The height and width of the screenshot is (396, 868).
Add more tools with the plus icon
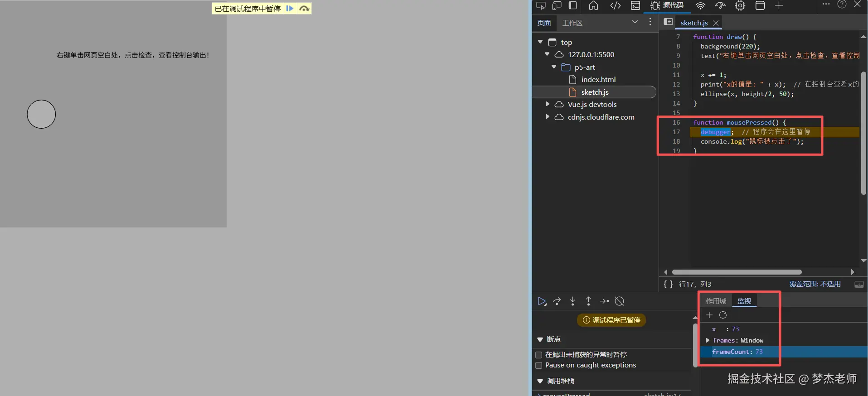[779, 5]
